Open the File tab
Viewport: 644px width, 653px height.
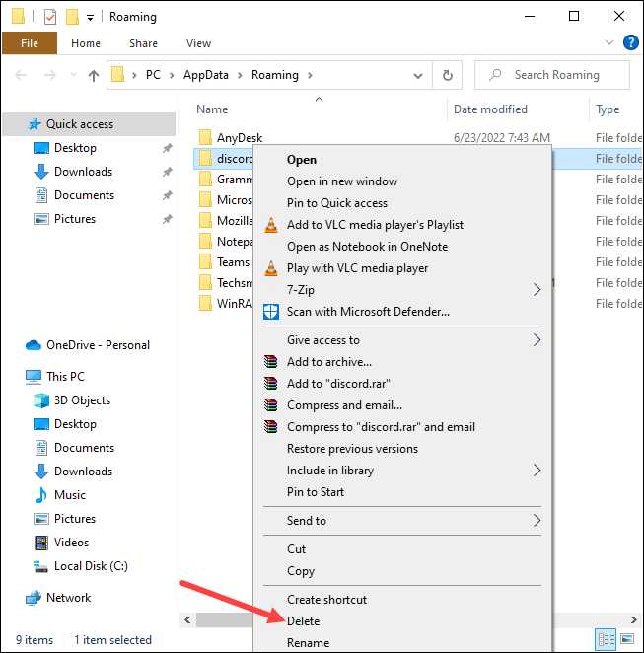(30, 43)
